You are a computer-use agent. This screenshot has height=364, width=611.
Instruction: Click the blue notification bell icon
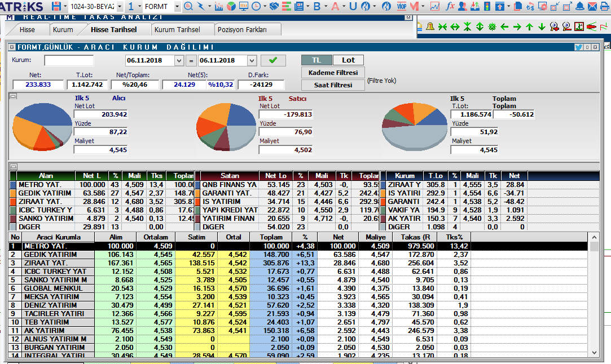[580, 6]
